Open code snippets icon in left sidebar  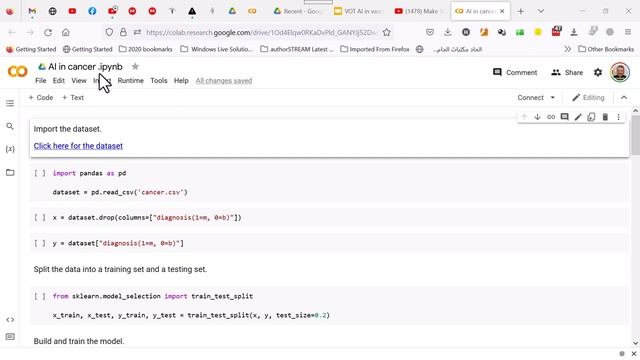[x=10, y=320]
